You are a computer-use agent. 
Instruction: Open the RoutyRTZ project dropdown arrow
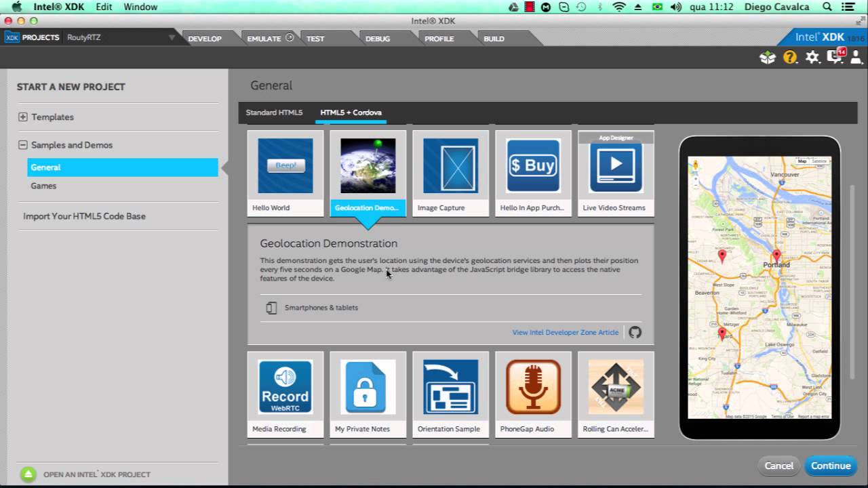pyautogui.click(x=172, y=38)
